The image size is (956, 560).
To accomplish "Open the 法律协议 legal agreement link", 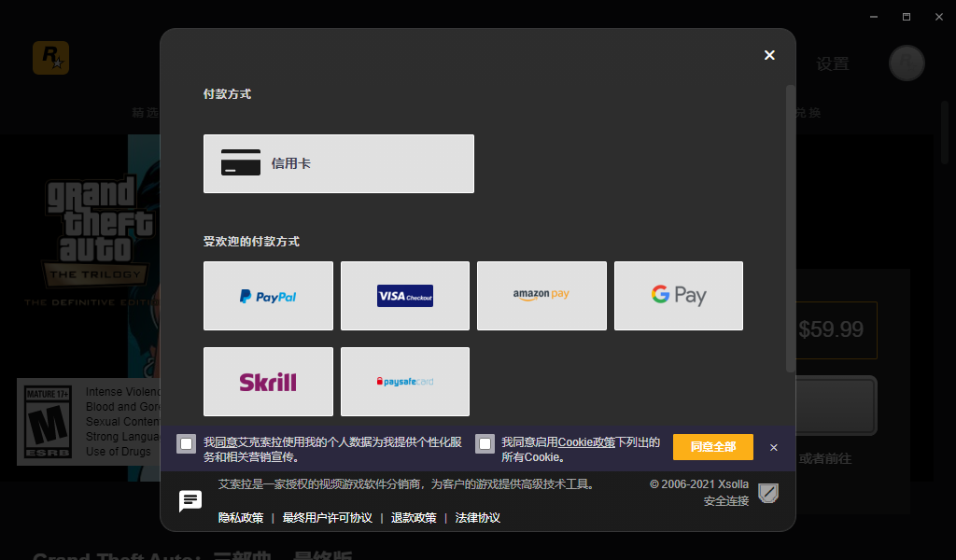I will [x=478, y=518].
